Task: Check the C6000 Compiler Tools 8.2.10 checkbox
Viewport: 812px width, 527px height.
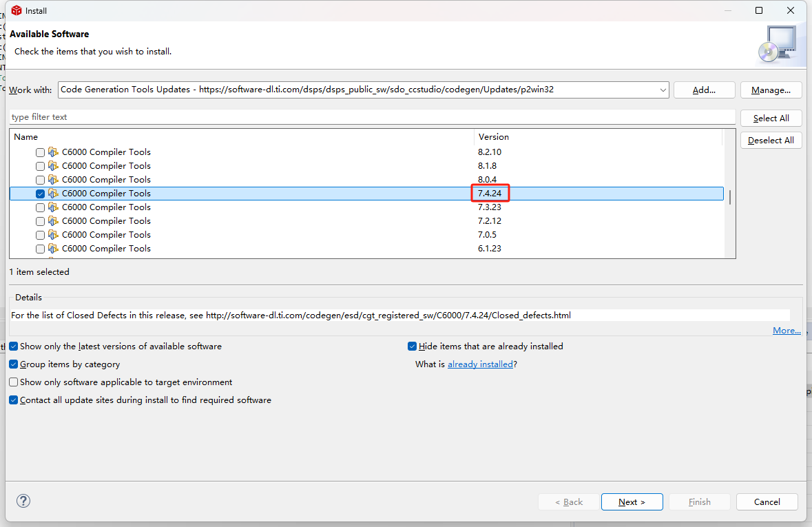Action: click(40, 152)
